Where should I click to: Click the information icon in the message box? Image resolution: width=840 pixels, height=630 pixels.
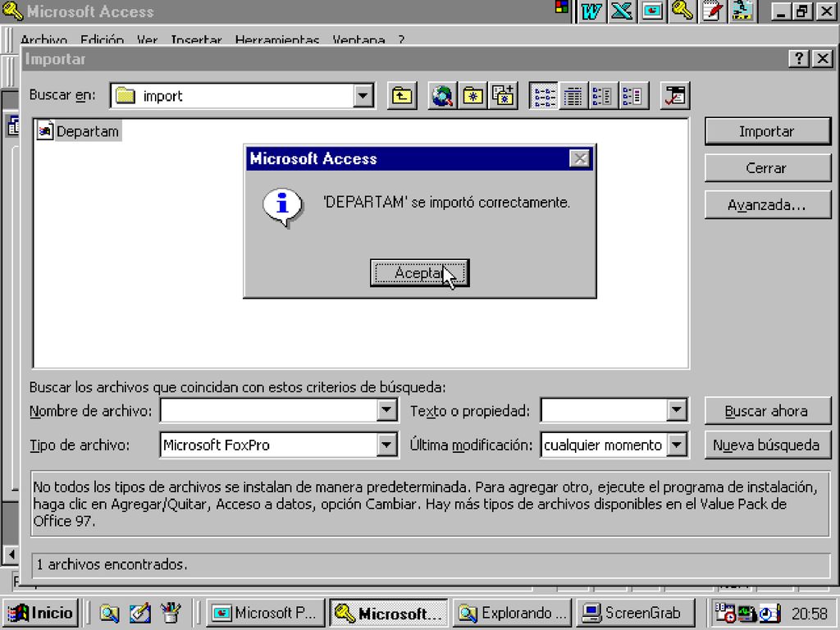click(283, 207)
